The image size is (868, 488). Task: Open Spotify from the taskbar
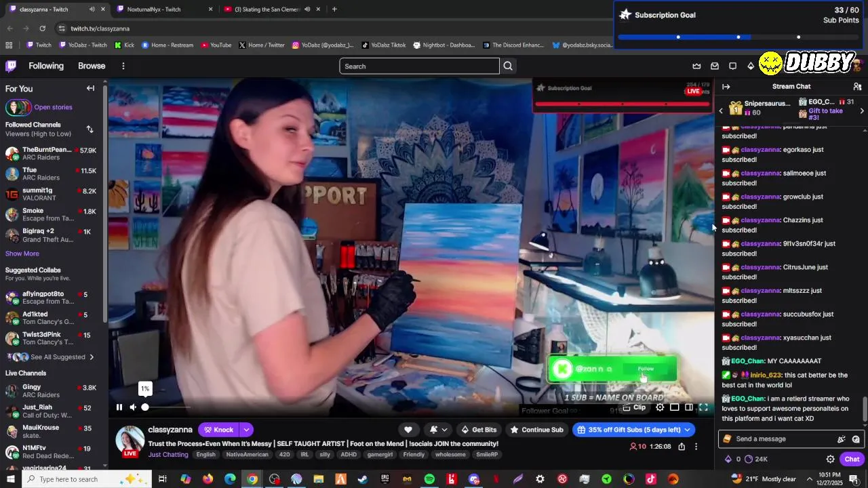click(x=429, y=479)
